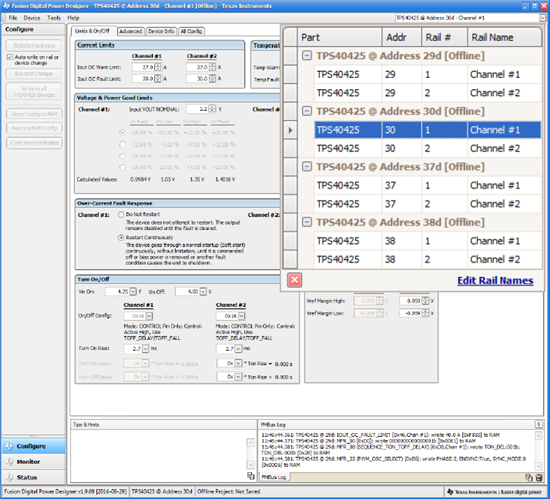Open the Channel #1 On/Off Config dropdown
The height and width of the screenshot is (499, 550).
[x=149, y=316]
